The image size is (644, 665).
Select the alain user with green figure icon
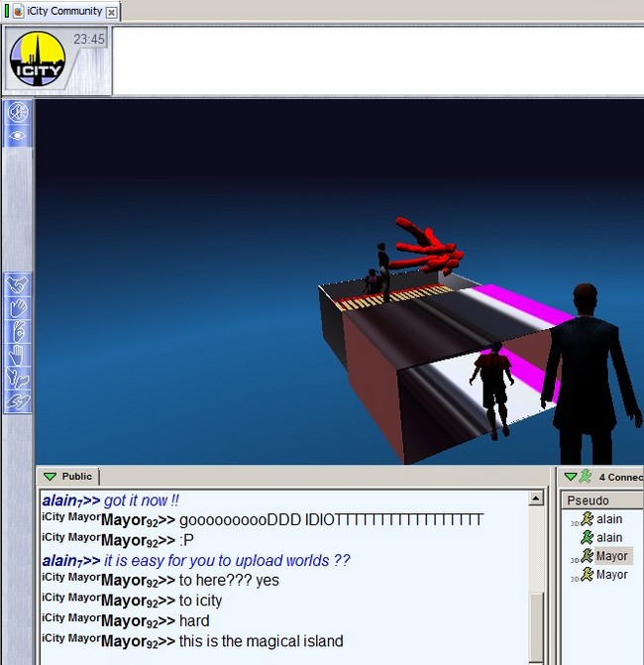tap(609, 538)
